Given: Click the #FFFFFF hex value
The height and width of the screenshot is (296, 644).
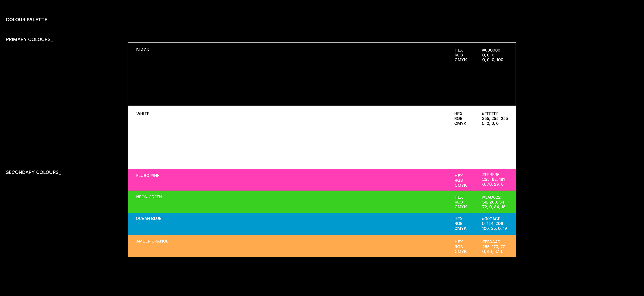Looking at the screenshot, I should 490,114.
